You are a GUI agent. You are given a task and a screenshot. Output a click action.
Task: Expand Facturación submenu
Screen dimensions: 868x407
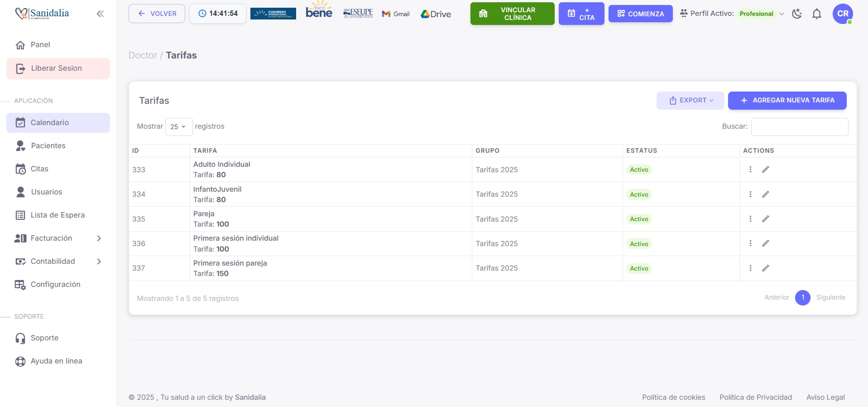(x=58, y=238)
